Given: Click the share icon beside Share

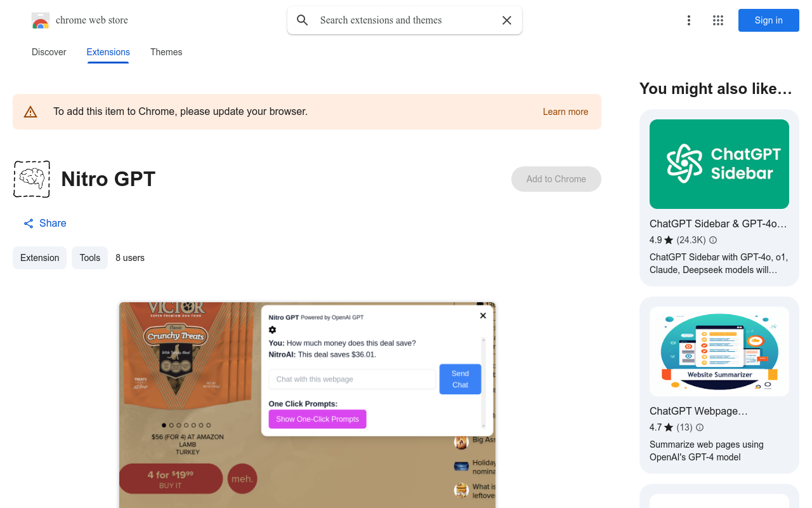Looking at the screenshot, I should coord(29,224).
